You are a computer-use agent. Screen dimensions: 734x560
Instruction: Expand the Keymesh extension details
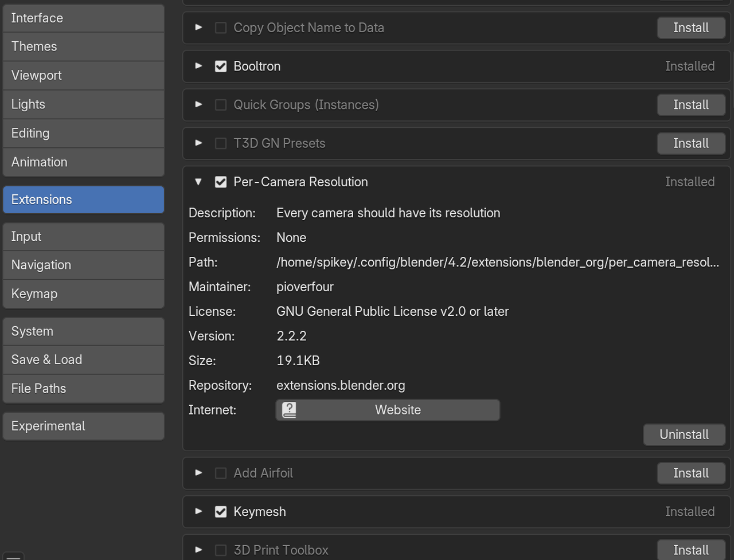198,511
